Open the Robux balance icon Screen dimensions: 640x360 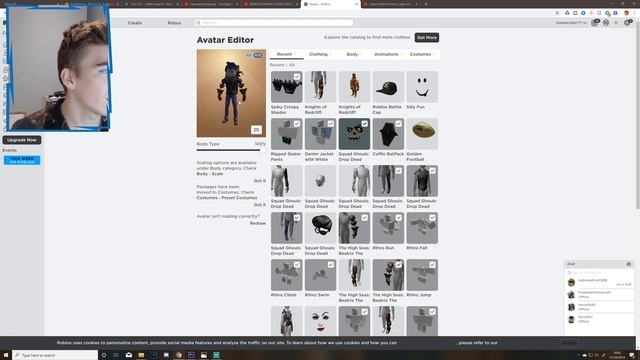click(x=606, y=23)
